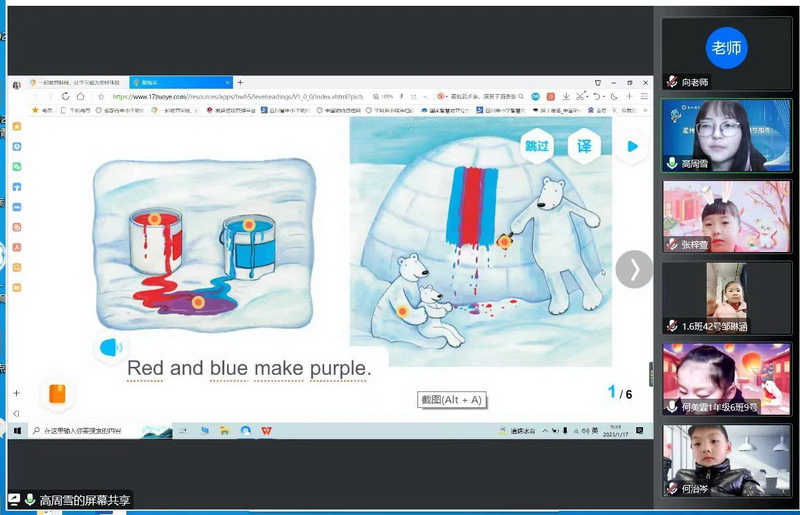Viewport: 800px width, 515px height.
Task: Go to next page with right arrow
Action: pos(633,268)
